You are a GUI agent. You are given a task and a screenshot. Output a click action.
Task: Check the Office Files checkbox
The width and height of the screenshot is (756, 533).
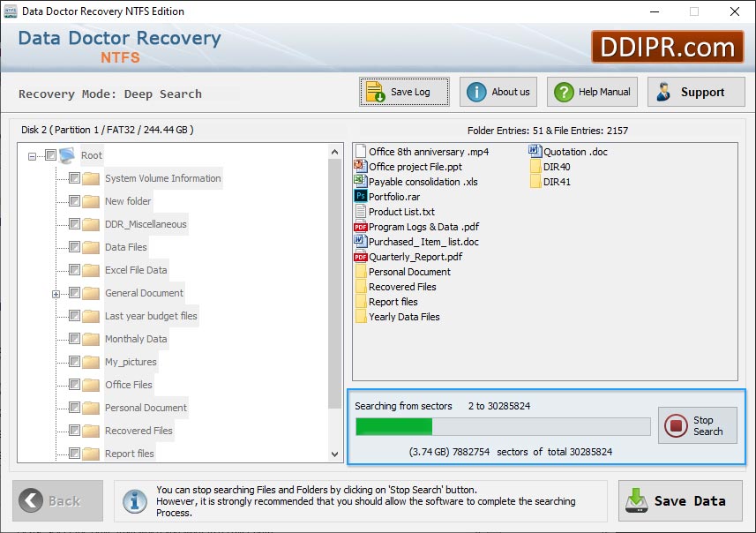(74, 385)
